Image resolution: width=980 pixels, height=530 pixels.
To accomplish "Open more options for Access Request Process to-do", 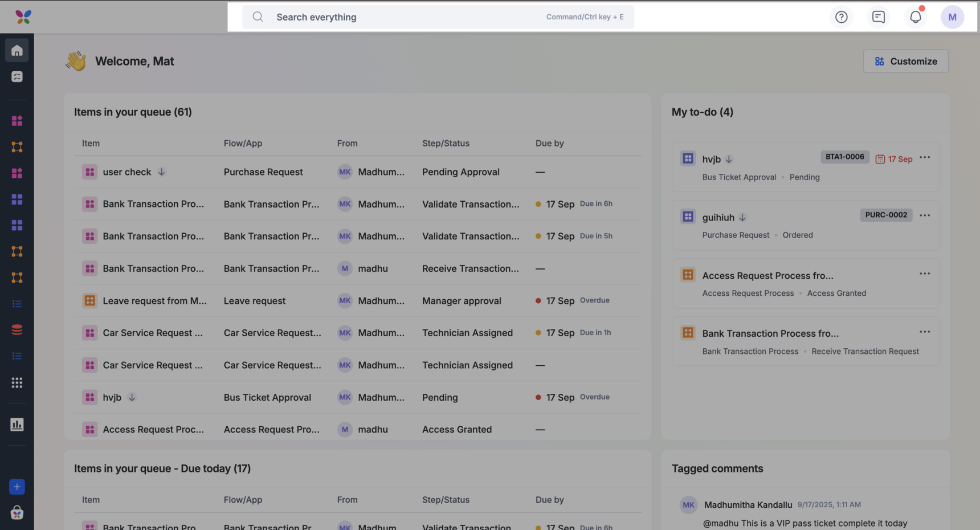I will (924, 274).
